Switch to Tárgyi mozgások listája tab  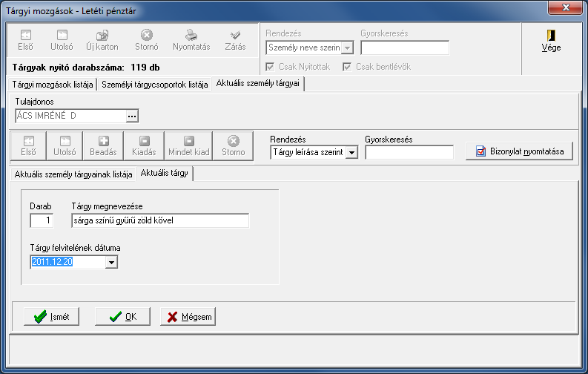click(53, 85)
